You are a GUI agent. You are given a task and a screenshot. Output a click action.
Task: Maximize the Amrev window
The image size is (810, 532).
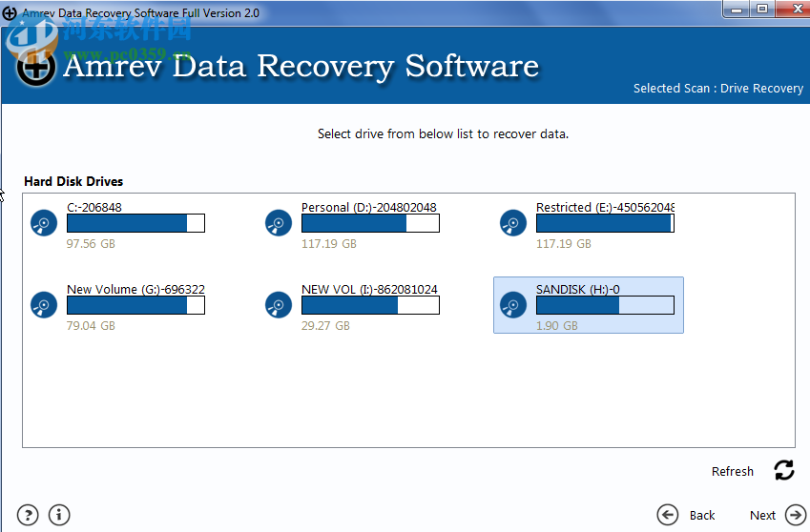(x=762, y=10)
